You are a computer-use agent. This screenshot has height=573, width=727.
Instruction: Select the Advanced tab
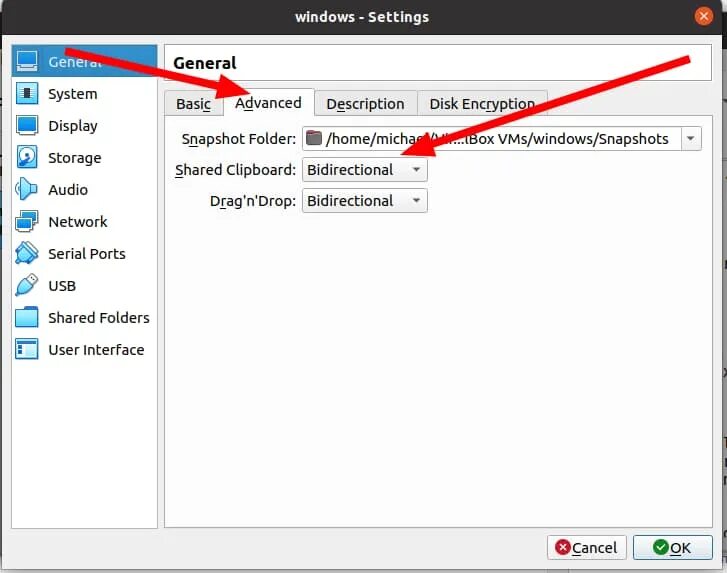tap(268, 103)
